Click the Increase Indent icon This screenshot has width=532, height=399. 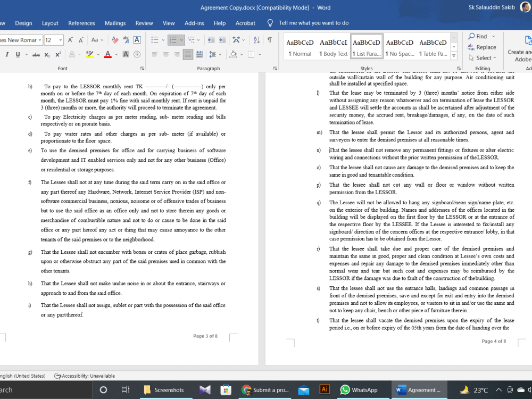click(x=222, y=40)
